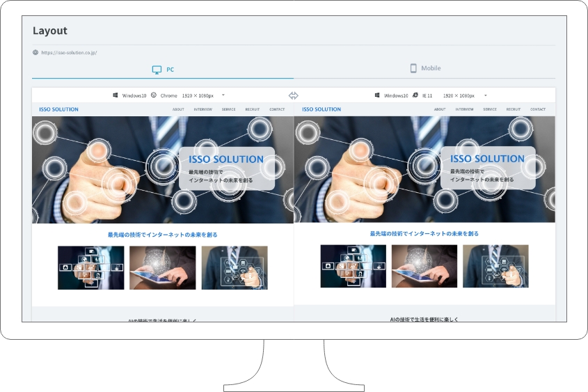Click ISSO SOLUTION logo in Chrome preview
The height and width of the screenshot is (392, 588).
tap(59, 109)
